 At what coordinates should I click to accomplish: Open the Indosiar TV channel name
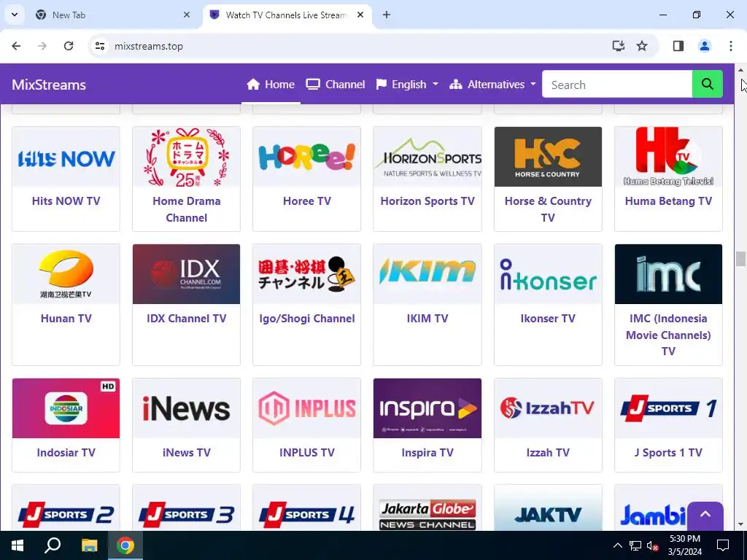tap(66, 452)
